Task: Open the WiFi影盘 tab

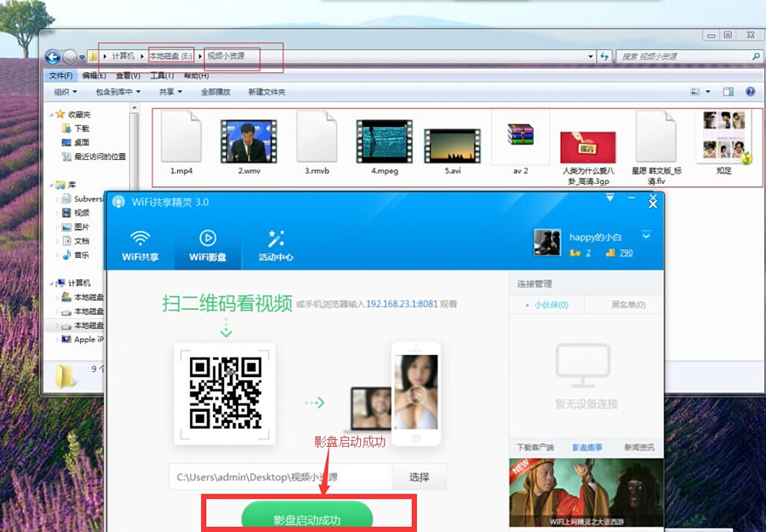Action: click(x=208, y=246)
